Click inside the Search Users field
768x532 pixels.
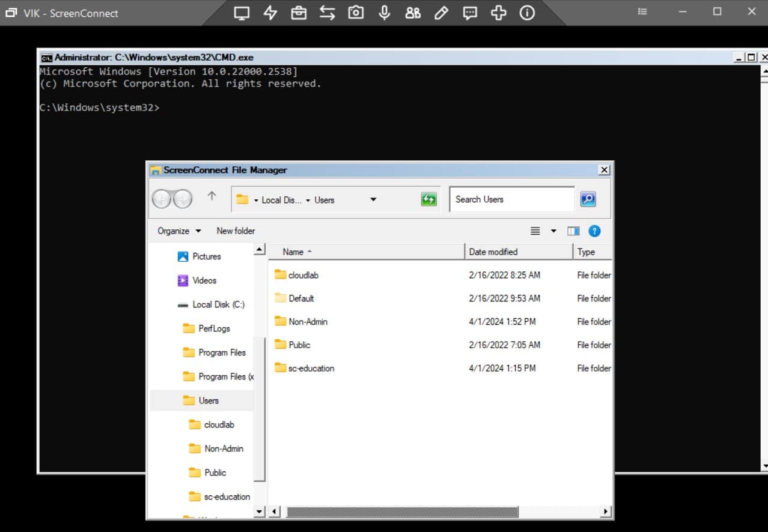(x=511, y=199)
